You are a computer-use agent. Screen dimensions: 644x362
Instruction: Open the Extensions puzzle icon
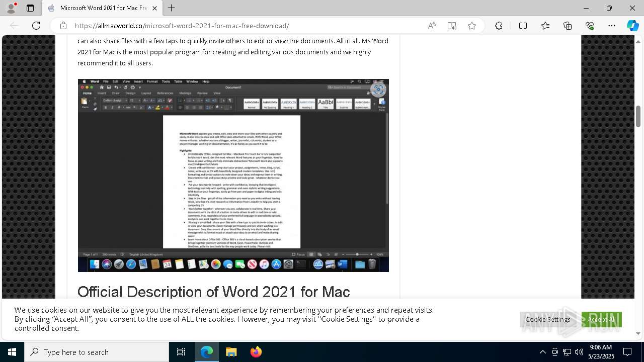tap(499, 26)
